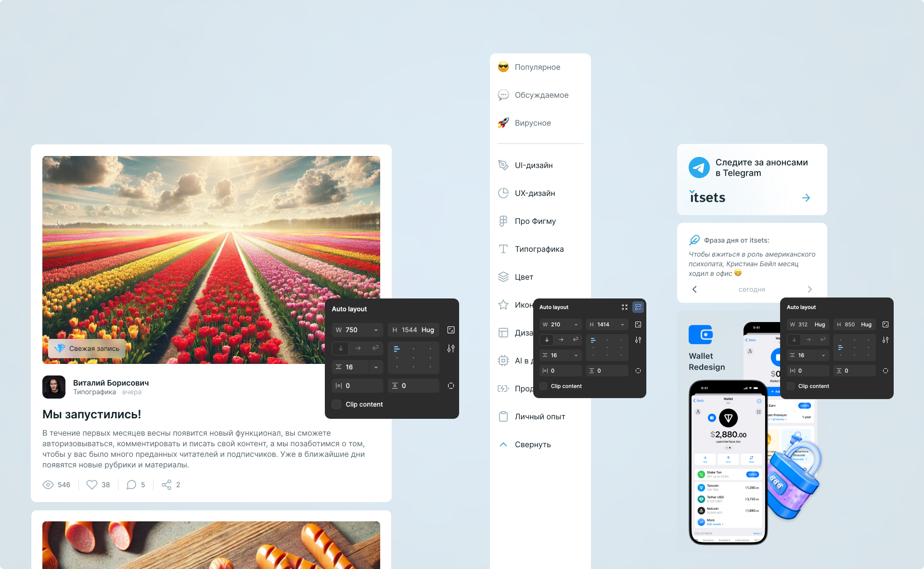Click collapse arrows icon in 210-width panel
The width and height of the screenshot is (924, 569).
click(x=625, y=307)
